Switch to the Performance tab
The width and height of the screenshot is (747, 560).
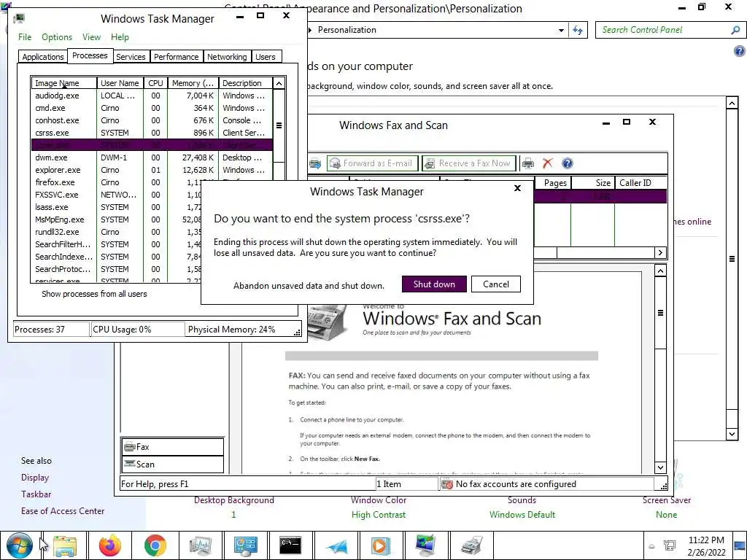177,57
